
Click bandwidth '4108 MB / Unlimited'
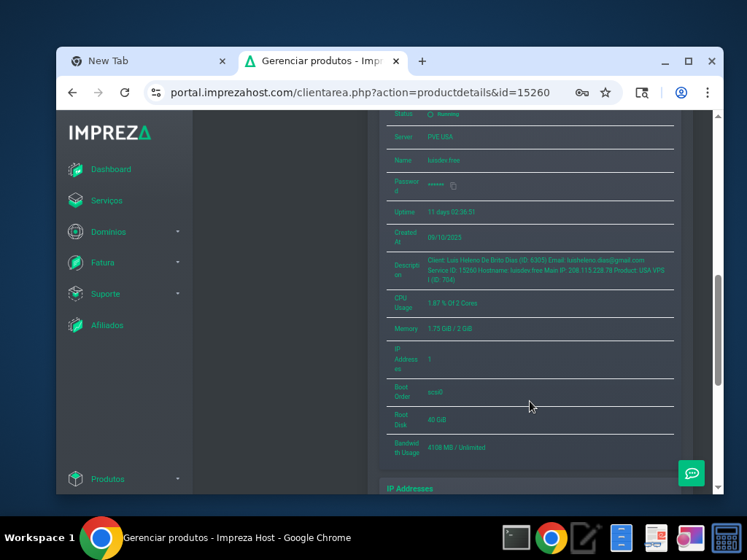click(x=457, y=448)
